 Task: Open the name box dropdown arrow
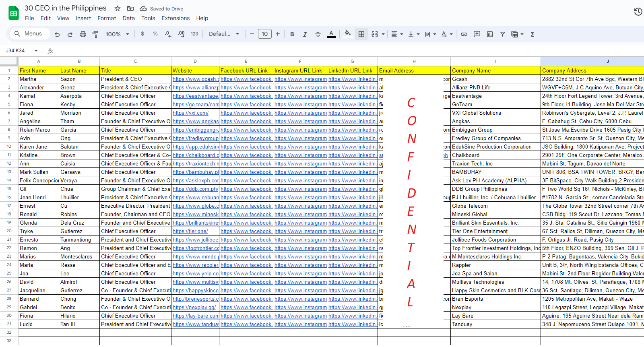pos(36,51)
